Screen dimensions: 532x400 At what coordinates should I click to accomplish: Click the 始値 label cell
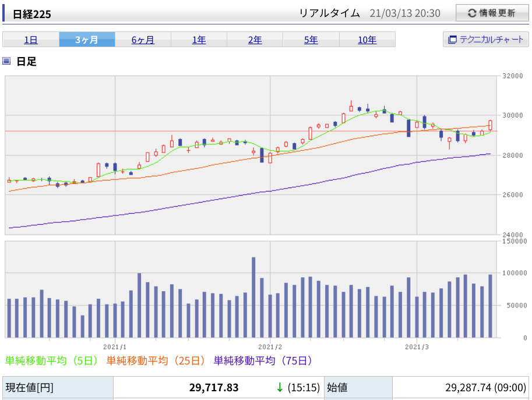pos(358,387)
